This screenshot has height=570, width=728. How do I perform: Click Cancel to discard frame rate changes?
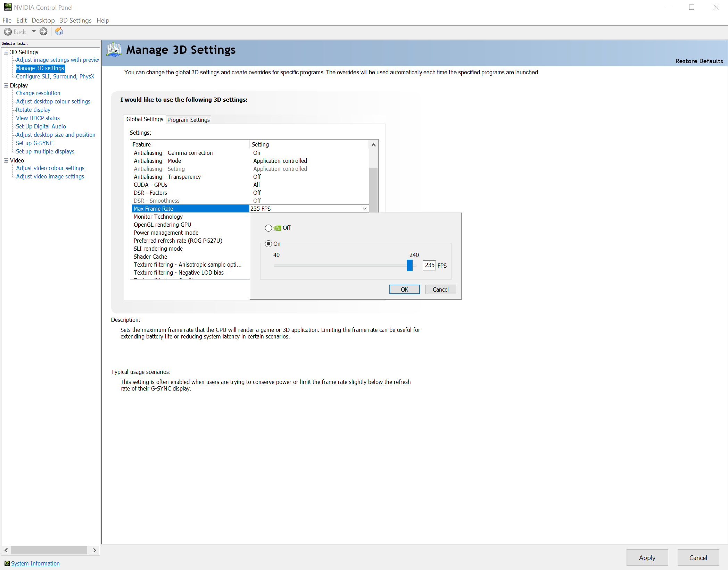point(440,290)
